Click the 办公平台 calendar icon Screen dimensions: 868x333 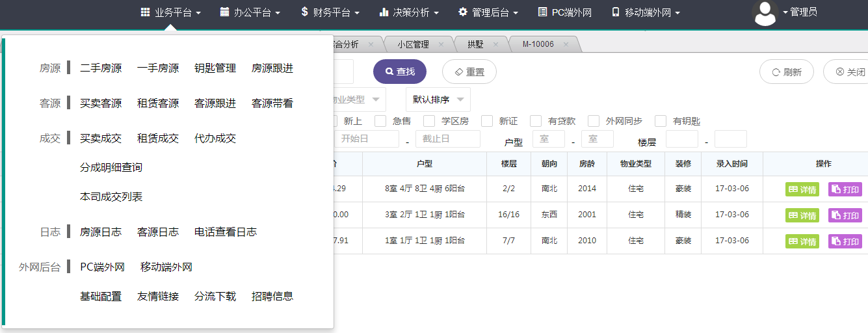coord(224,12)
